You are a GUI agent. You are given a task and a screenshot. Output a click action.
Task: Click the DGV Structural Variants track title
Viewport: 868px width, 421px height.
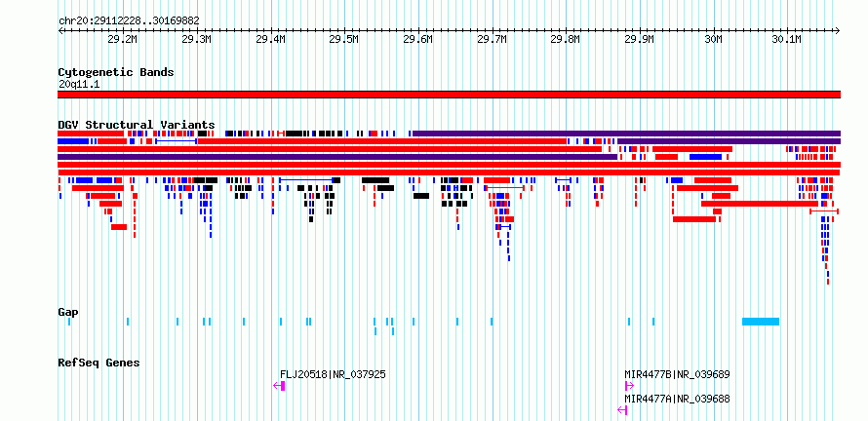(x=137, y=125)
